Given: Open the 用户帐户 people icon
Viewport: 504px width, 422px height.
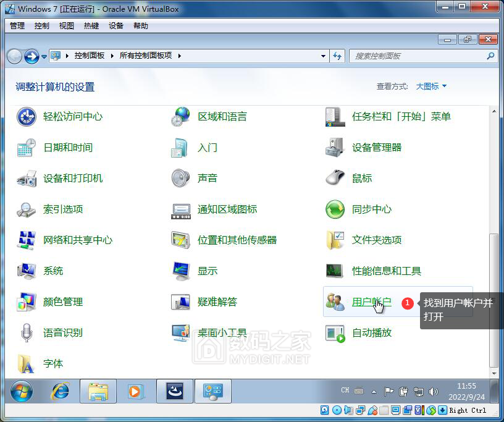Looking at the screenshot, I should (335, 302).
